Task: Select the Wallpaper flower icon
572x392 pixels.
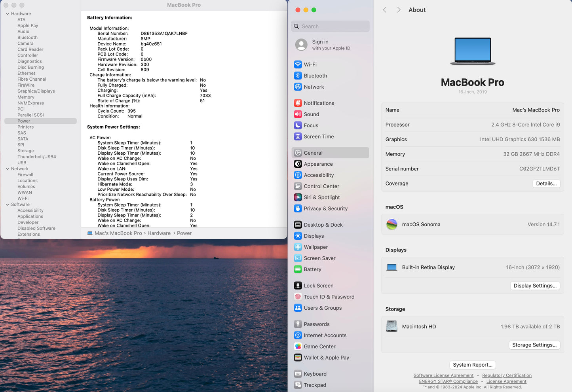Action: coord(298,247)
